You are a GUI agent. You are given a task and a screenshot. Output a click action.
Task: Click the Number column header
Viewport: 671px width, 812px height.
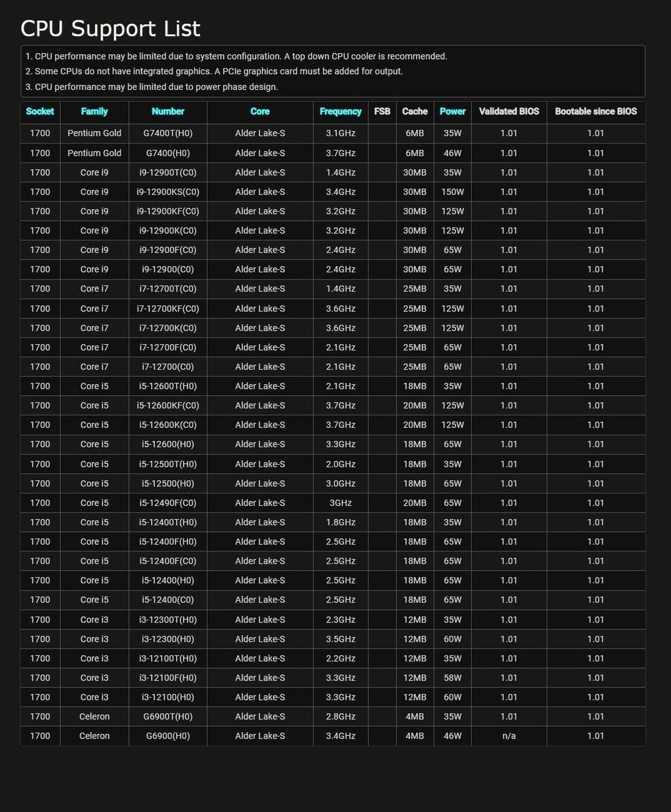click(x=168, y=111)
